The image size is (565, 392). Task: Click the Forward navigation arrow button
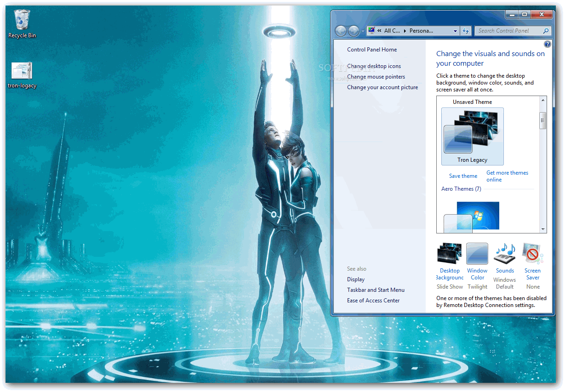[x=354, y=31]
